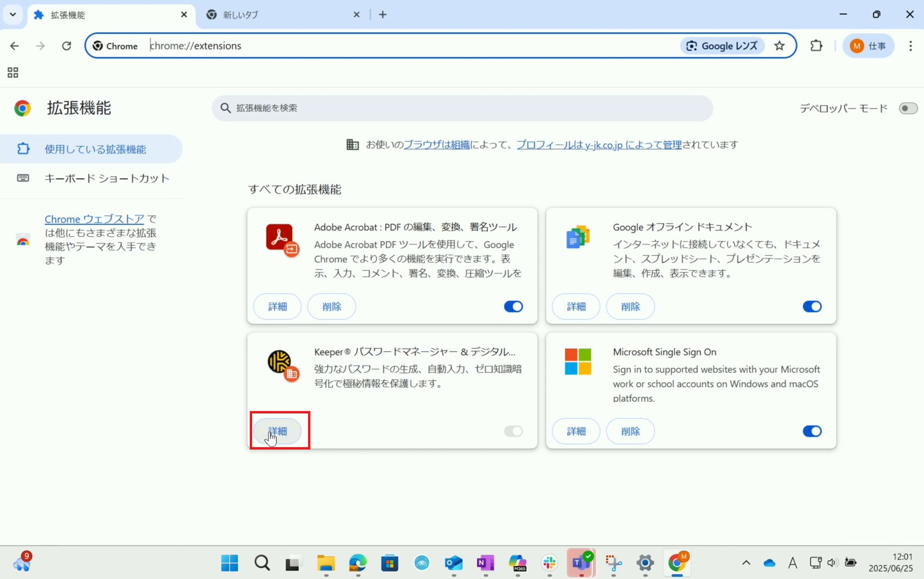Viewport: 924px width, 579px height.
Task: Select キーボード ショートカット in the sidebar
Action: [106, 179]
